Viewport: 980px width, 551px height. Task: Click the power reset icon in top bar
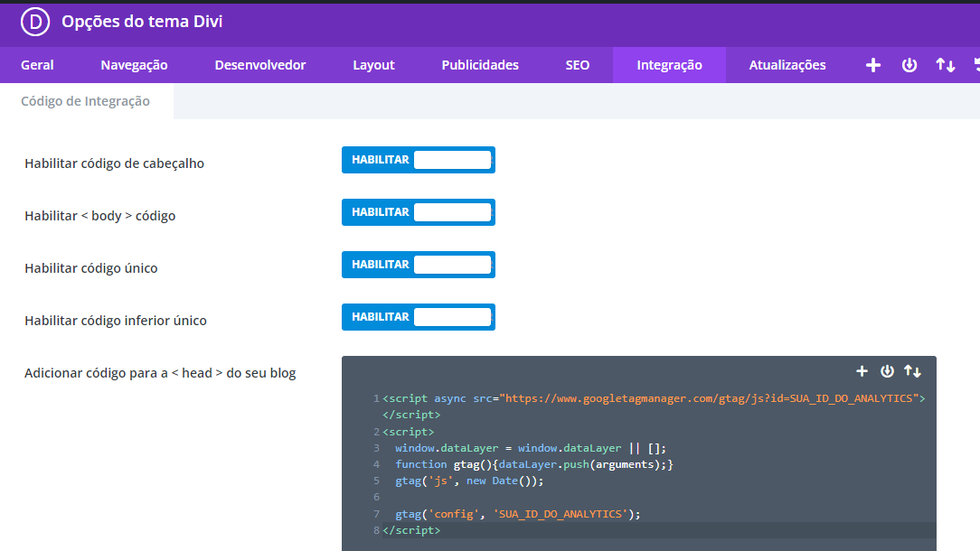pyautogui.click(x=909, y=65)
